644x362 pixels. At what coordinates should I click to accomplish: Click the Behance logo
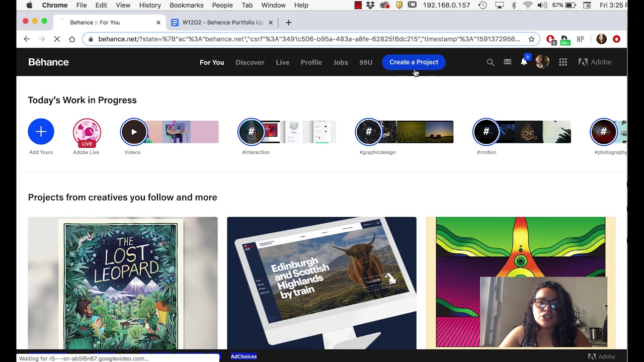(48, 62)
